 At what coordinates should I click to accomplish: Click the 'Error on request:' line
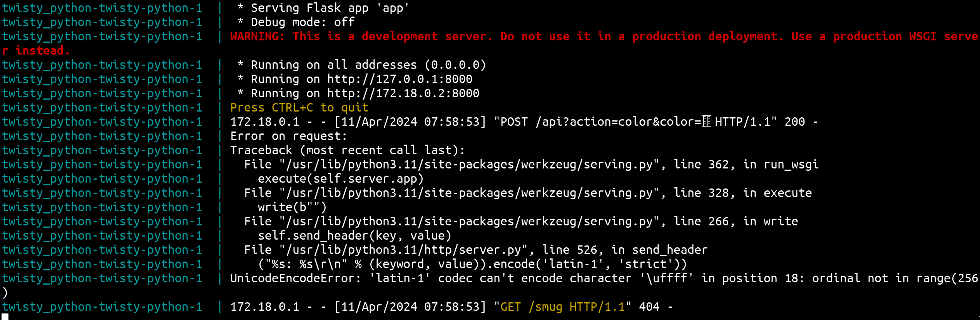tap(288, 136)
